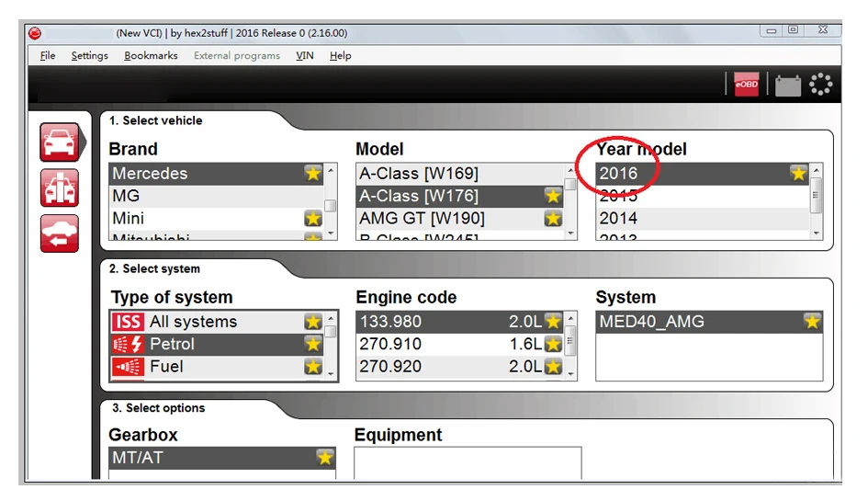Select engine code 270.910 1.6L
Image resolution: width=868 pixels, height=501 pixels.
coord(459,344)
